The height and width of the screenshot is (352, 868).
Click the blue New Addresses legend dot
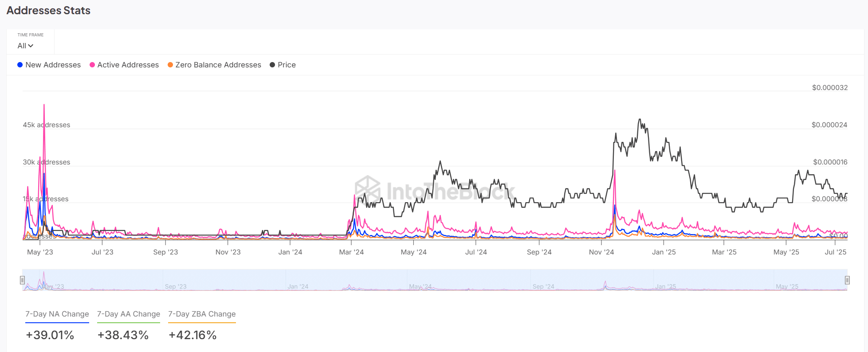click(x=20, y=65)
